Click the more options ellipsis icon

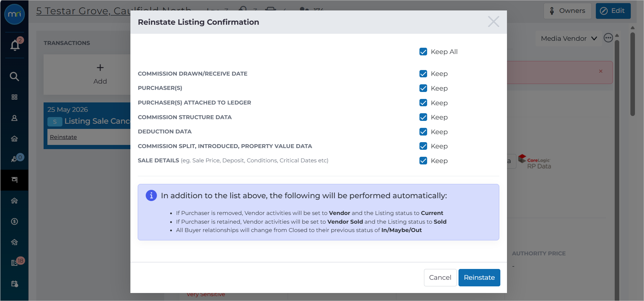click(x=608, y=38)
